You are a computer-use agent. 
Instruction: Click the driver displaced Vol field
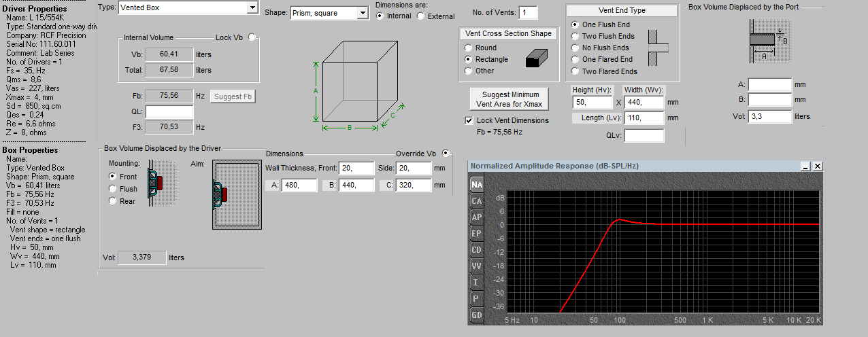click(x=142, y=258)
